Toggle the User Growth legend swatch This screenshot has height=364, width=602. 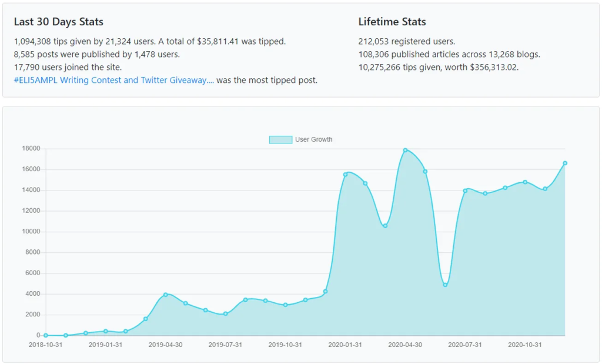click(x=280, y=140)
